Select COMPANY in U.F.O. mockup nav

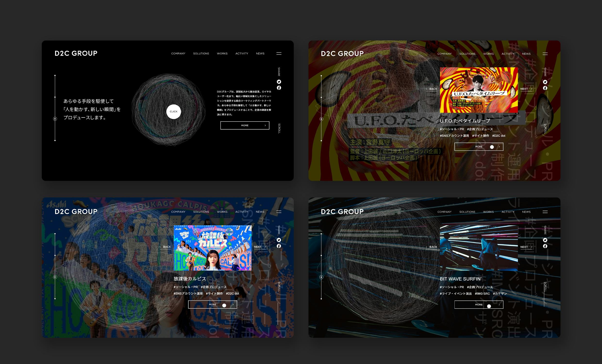(x=444, y=54)
